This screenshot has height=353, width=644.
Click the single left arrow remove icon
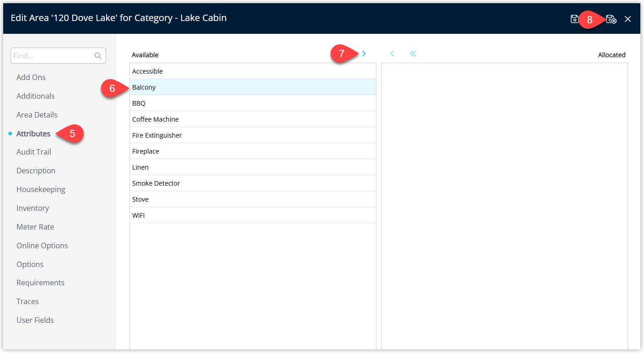392,54
